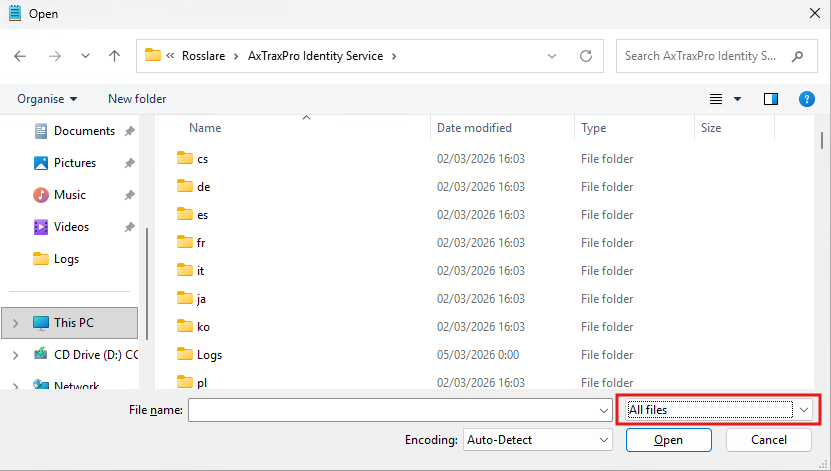Open the Organise menu
Screen dimensions: 831x471
point(47,99)
